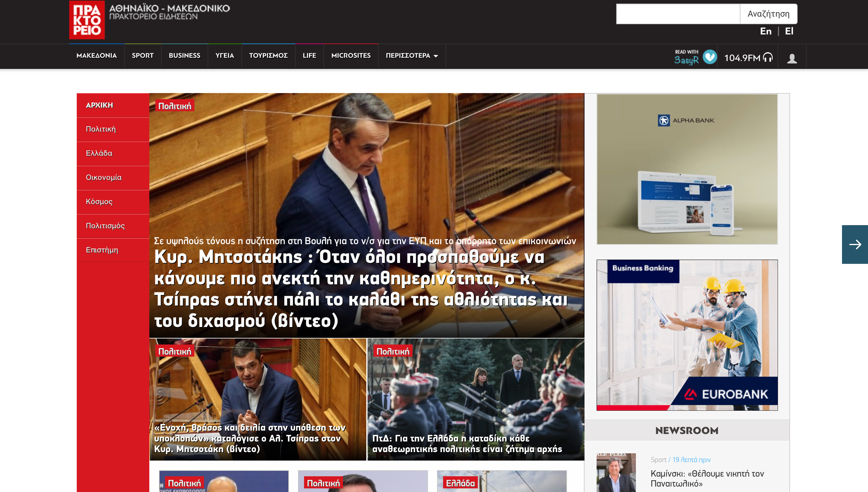Click the ΠΡΑΚΤΟΡΕΙΟ red logo icon
Viewport: 868px width, 492px height.
(87, 20)
